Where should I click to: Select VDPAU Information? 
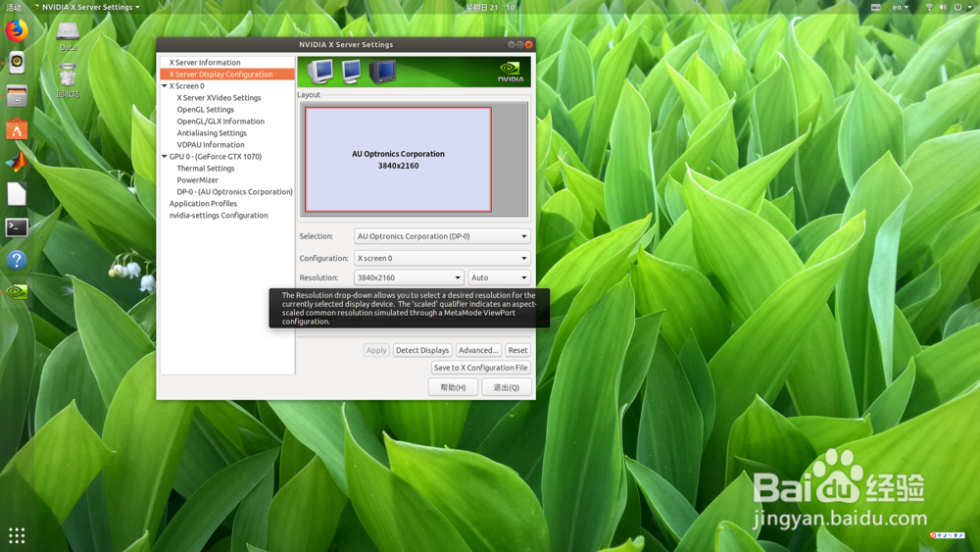point(210,145)
